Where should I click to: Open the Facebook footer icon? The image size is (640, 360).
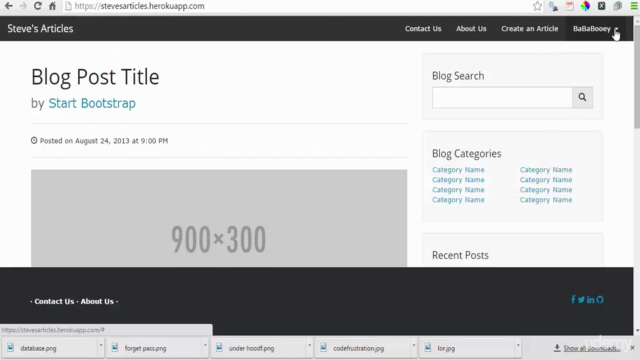573,300
